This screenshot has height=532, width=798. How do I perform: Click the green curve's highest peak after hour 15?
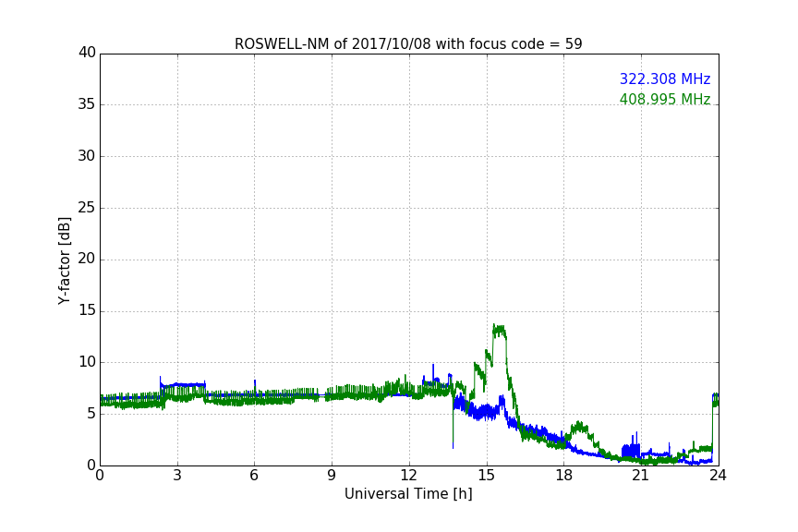pyautogui.click(x=499, y=329)
